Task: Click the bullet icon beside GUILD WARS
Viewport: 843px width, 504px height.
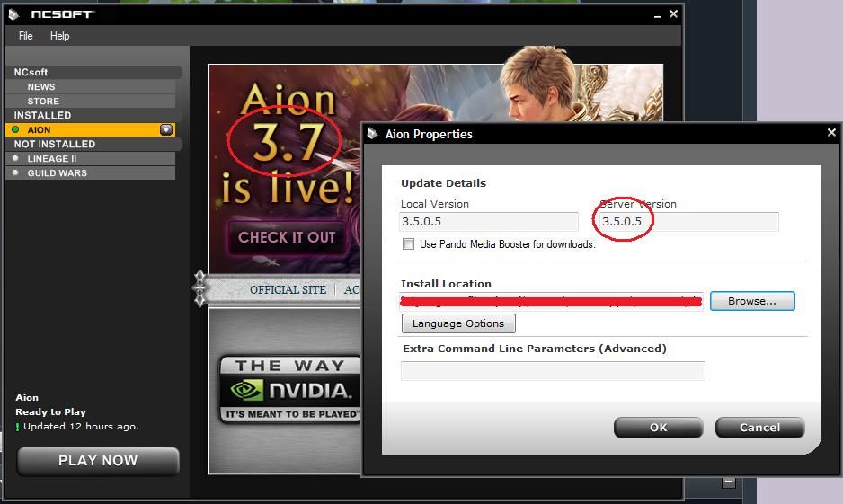Action: click(15, 173)
